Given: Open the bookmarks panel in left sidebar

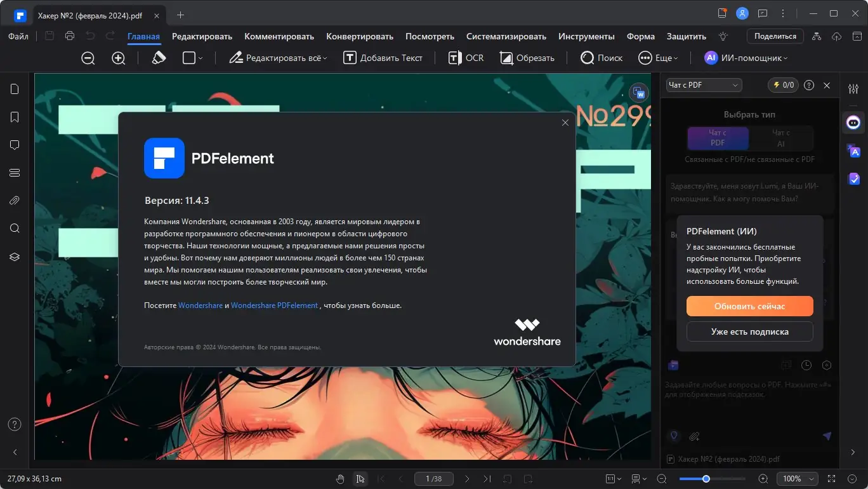Looking at the screenshot, I should pos(15,117).
